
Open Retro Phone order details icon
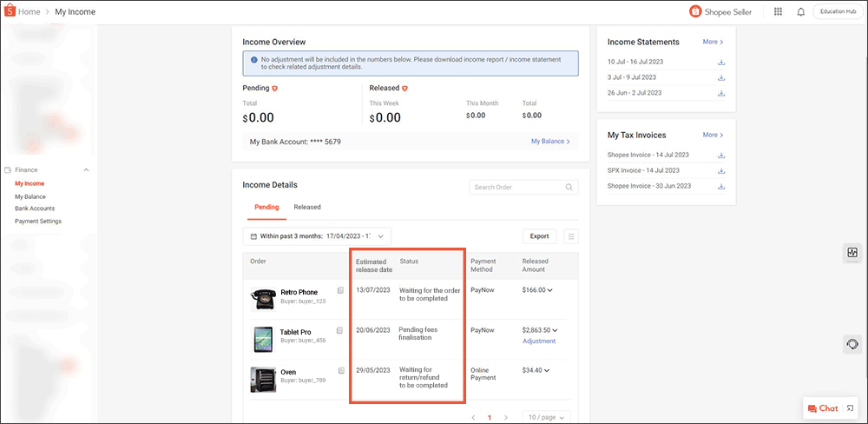[x=341, y=290]
